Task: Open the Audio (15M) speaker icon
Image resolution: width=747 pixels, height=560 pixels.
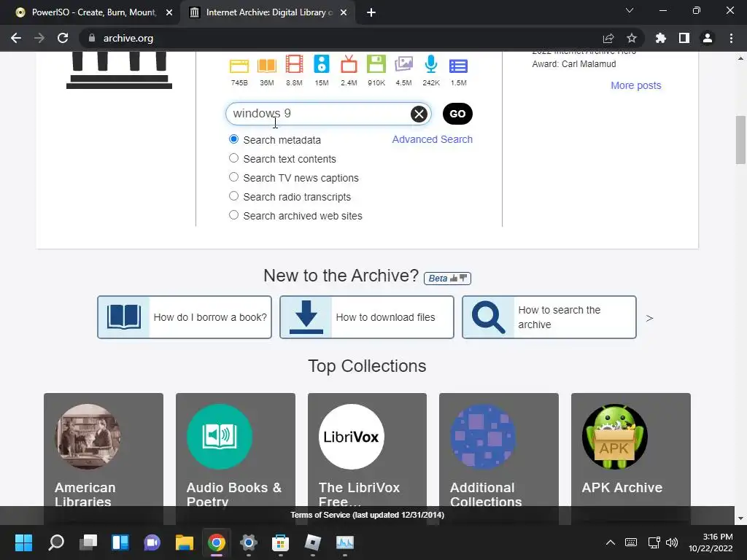Action: click(322, 64)
